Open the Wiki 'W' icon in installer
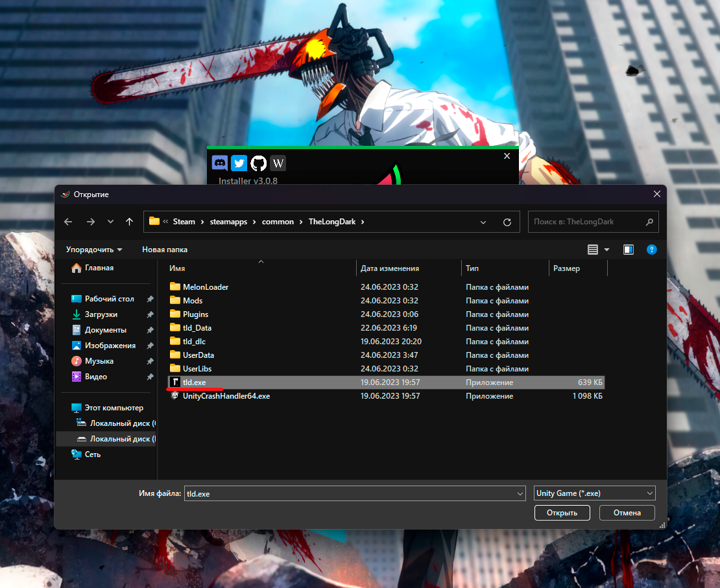The image size is (720, 588). click(x=278, y=163)
